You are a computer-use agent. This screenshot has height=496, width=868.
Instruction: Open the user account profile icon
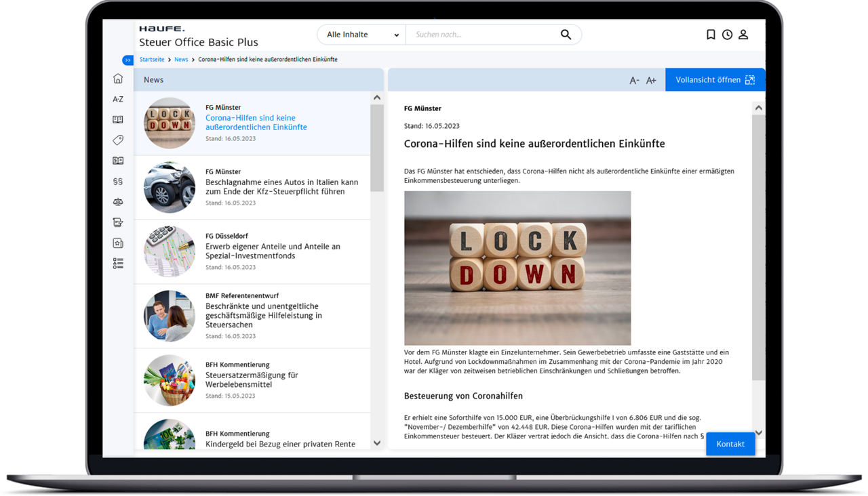point(743,35)
